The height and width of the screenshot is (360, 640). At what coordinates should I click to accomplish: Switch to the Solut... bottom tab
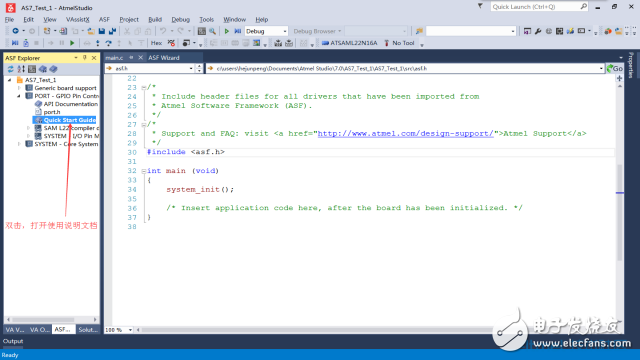(88, 329)
